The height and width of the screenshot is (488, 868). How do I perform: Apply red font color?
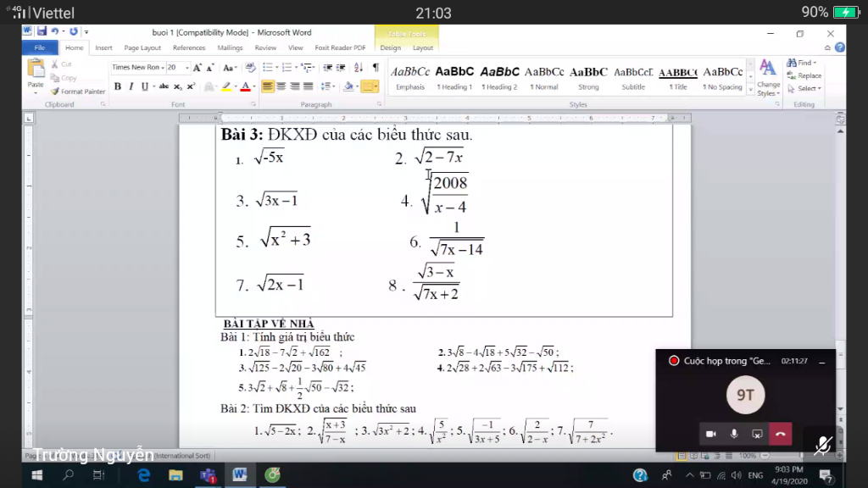pyautogui.click(x=245, y=86)
